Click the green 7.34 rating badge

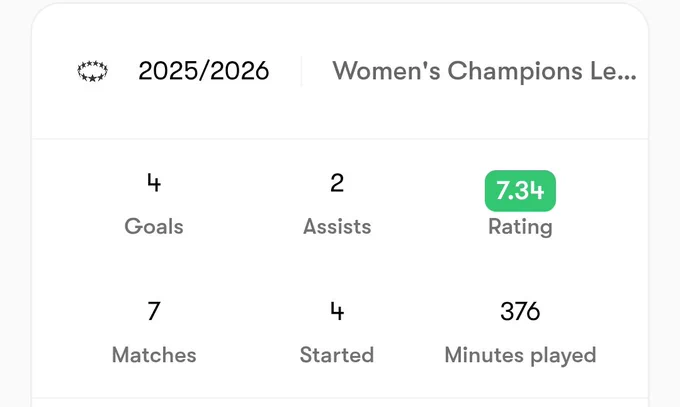[x=520, y=191]
